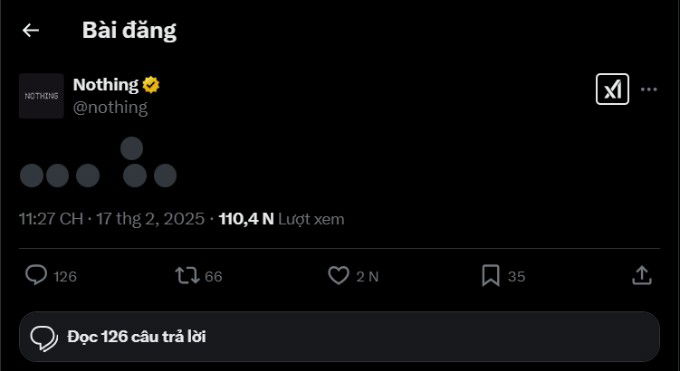Screen dimensions: 680x371
Task: Click the 11:27 CH timestamp
Action: pos(51,219)
